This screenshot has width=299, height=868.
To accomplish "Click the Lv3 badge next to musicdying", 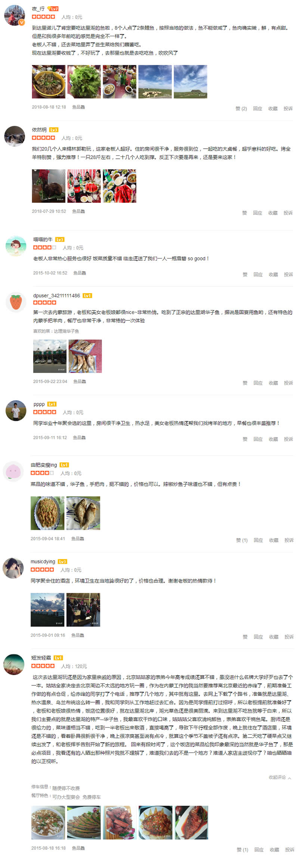I will (62, 561).
